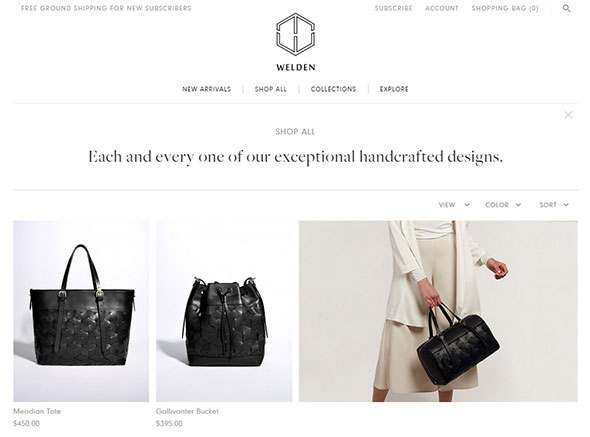
Task: Click the model holding duffel photo
Action: (438, 311)
